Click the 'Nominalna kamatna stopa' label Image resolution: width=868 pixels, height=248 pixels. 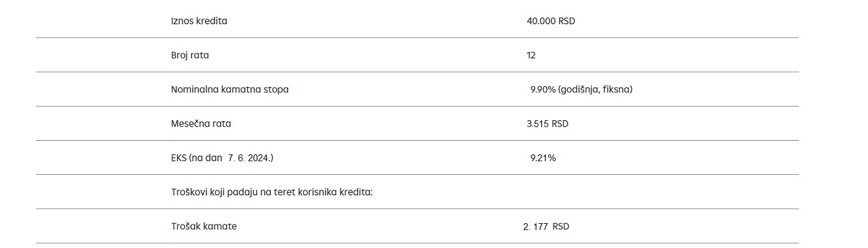point(230,89)
